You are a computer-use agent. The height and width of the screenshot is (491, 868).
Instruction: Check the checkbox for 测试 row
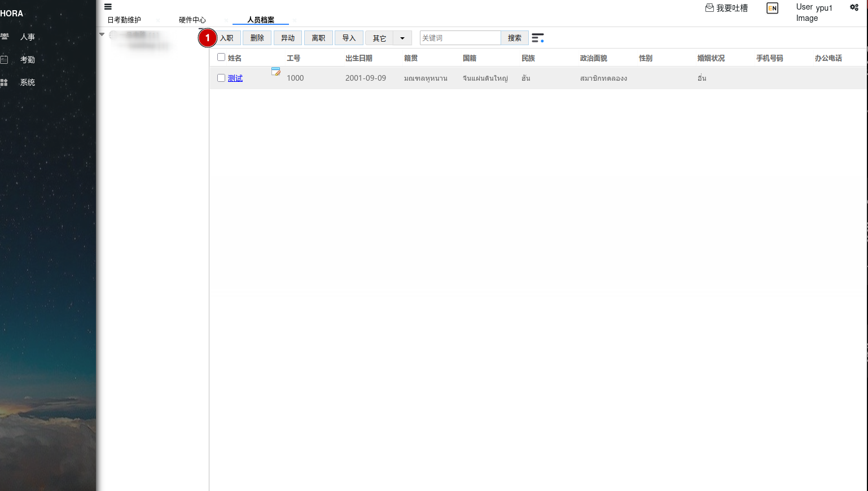point(221,78)
